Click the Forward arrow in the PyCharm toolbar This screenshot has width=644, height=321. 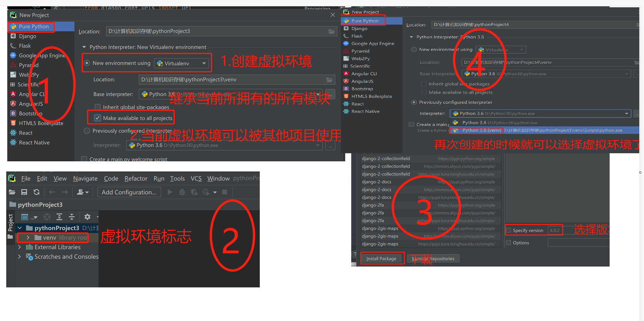point(65,192)
